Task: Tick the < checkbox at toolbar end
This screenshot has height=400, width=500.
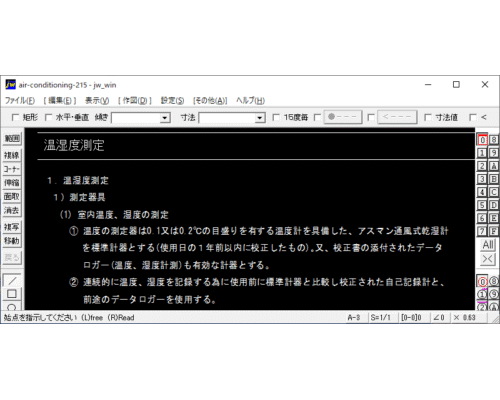Action: (x=473, y=117)
